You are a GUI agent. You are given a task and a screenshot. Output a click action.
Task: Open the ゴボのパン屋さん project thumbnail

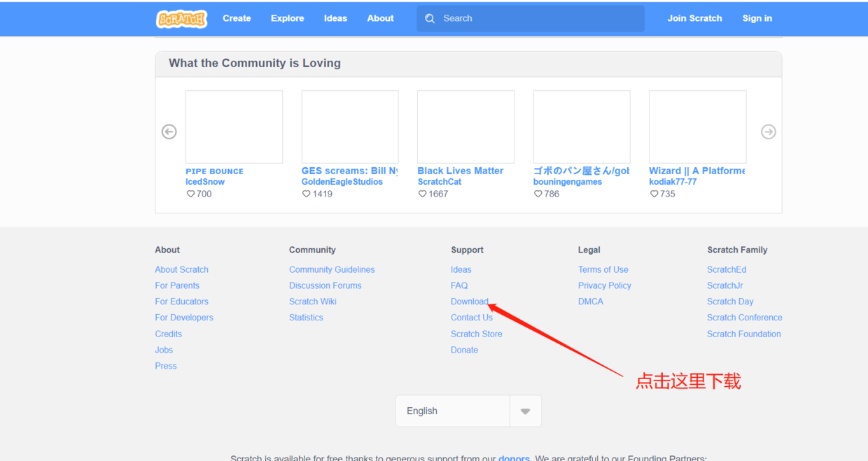coord(582,127)
